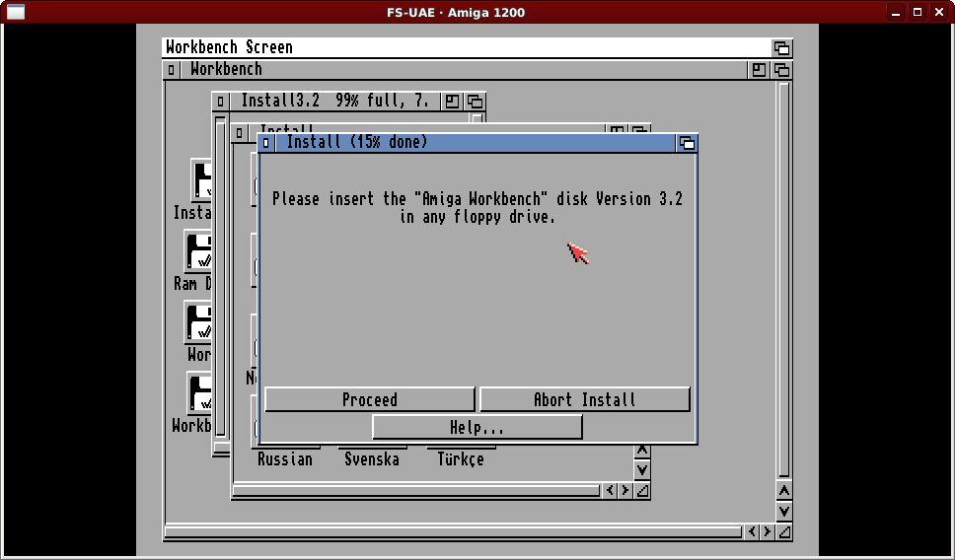Close the Install (15% done) dialog gadget
The height and width of the screenshot is (560, 955).
pos(266,143)
